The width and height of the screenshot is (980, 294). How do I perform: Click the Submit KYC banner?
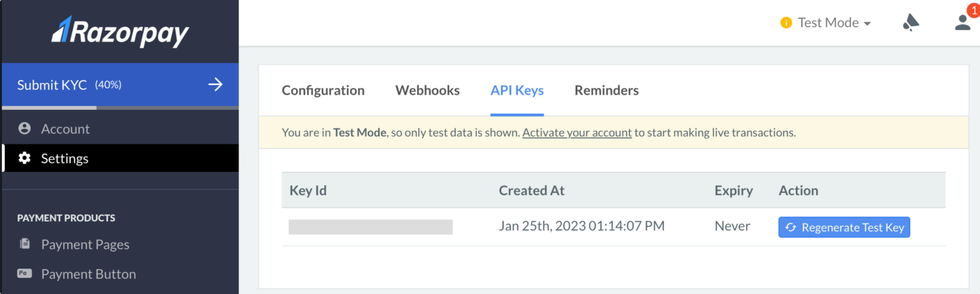(120, 85)
